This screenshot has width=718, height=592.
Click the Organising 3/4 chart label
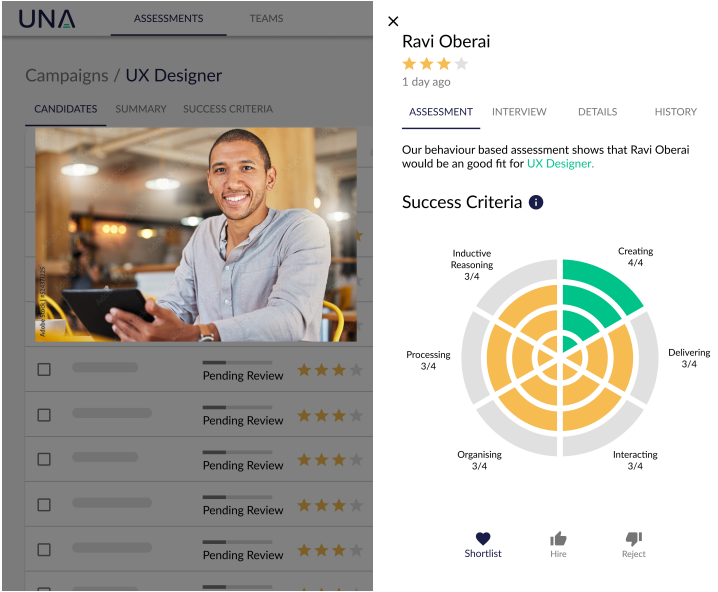click(x=479, y=460)
